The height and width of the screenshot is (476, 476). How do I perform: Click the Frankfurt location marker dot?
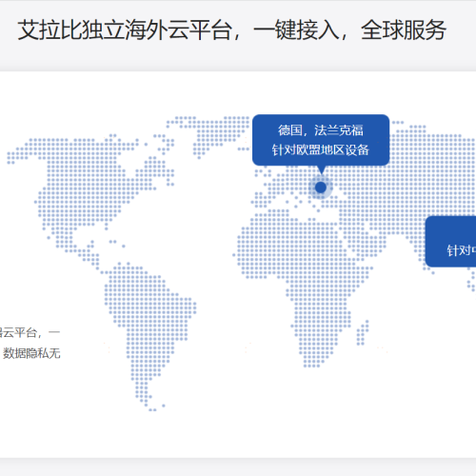pos(321,188)
